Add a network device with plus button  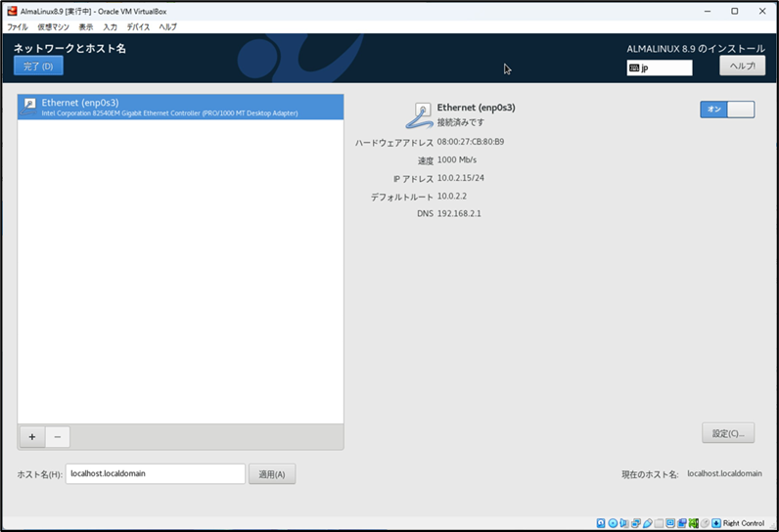click(x=32, y=437)
